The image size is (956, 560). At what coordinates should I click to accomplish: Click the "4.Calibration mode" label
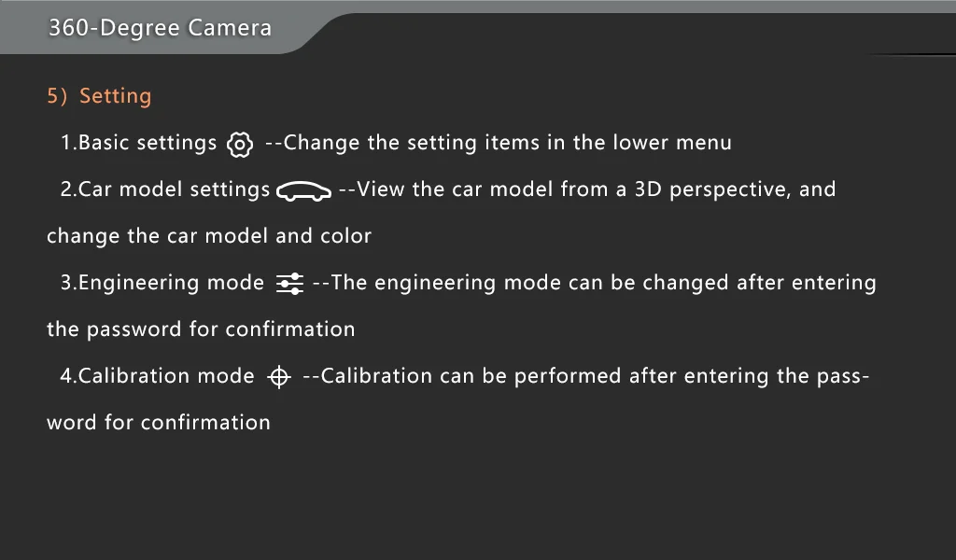[x=157, y=376]
